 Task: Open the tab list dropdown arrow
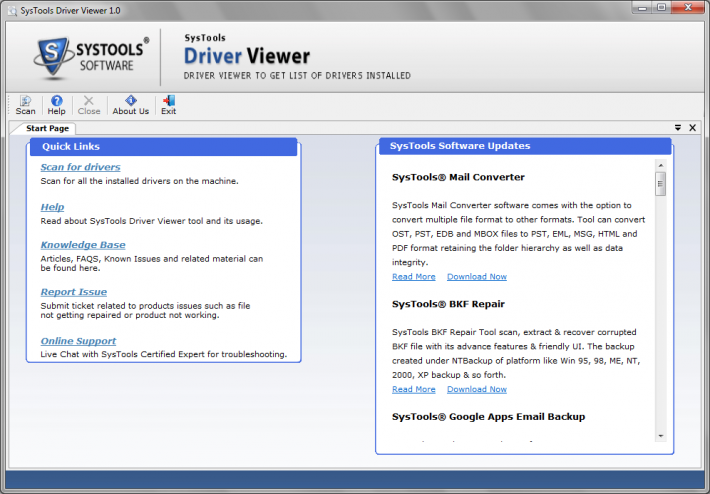[678, 128]
